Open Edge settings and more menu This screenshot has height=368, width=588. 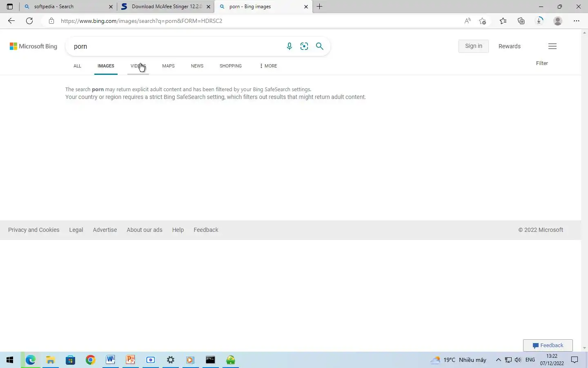[577, 21]
